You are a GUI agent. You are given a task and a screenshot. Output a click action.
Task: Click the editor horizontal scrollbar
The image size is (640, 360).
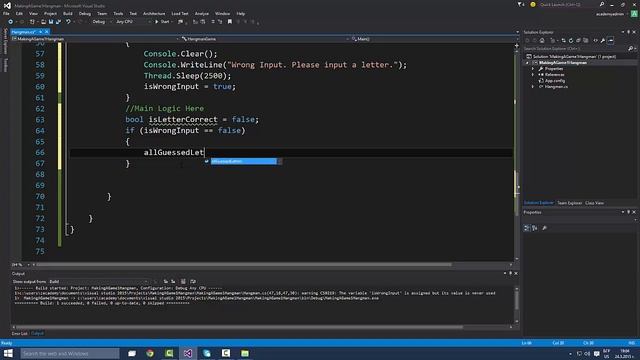[x=244, y=264]
